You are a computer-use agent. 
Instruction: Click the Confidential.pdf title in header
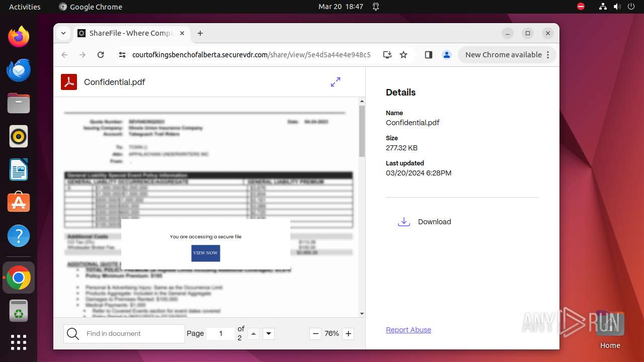(115, 82)
